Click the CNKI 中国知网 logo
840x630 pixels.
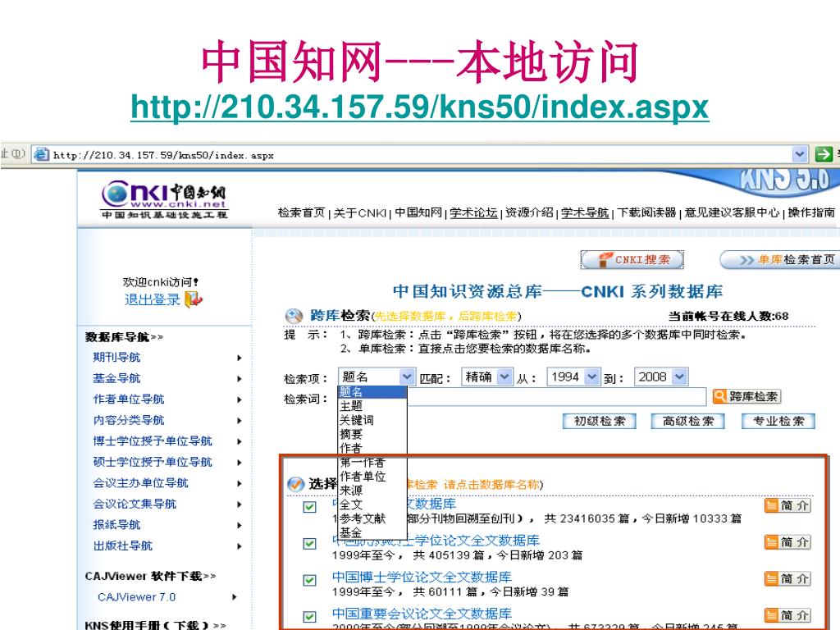tap(165, 199)
